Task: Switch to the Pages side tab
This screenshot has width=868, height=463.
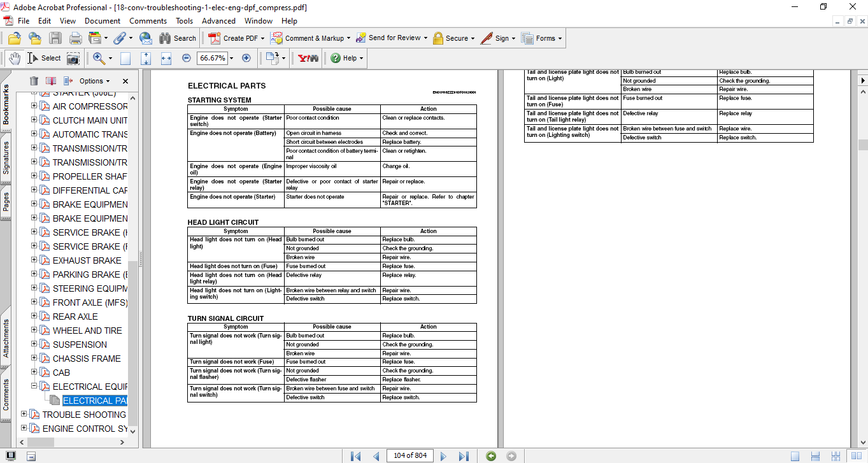Action: pyautogui.click(x=6, y=202)
